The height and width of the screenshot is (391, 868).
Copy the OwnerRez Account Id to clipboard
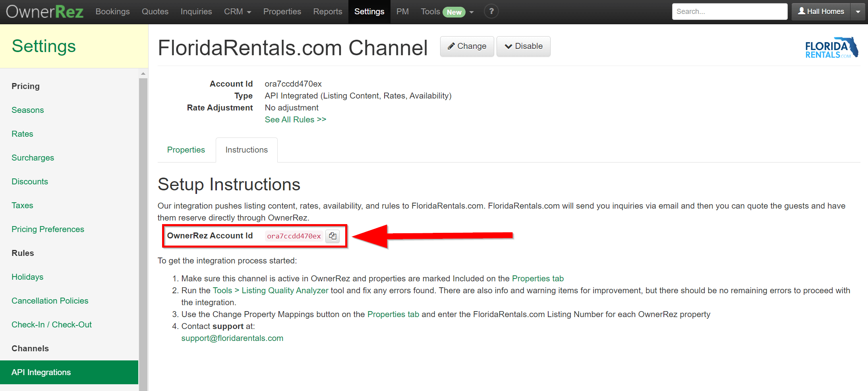point(333,236)
